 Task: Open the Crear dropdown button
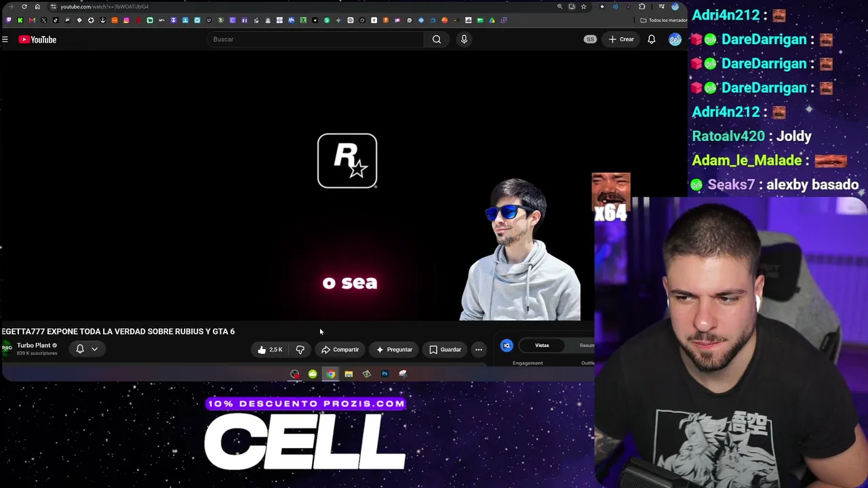point(621,39)
